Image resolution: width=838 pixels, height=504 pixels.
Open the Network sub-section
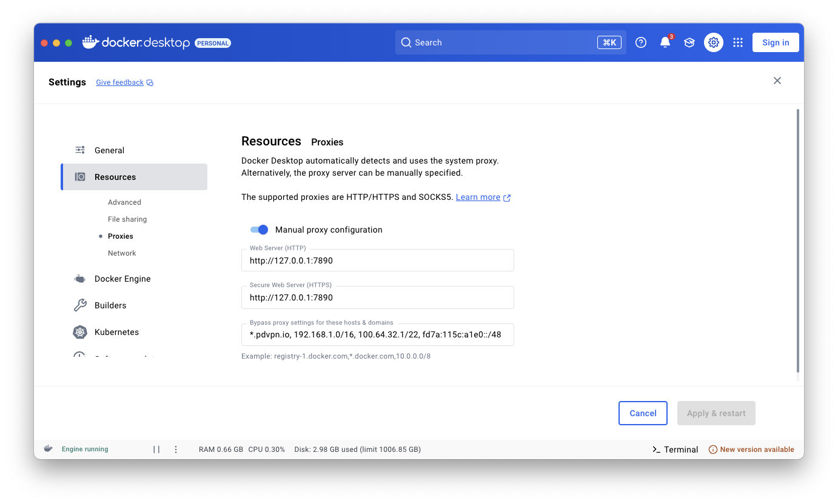122,253
